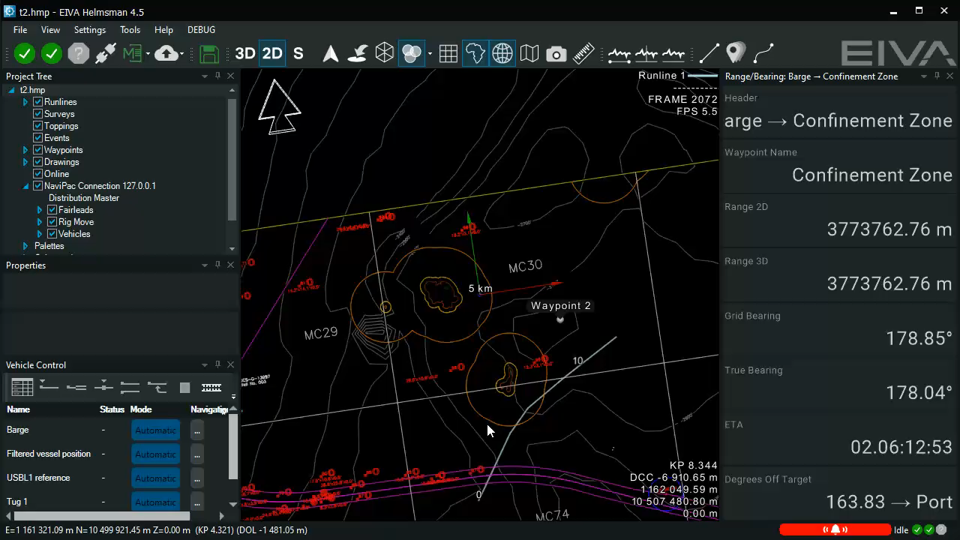Expand the Palettes tree node
The width and height of the screenshot is (960, 540).
pyautogui.click(x=26, y=246)
